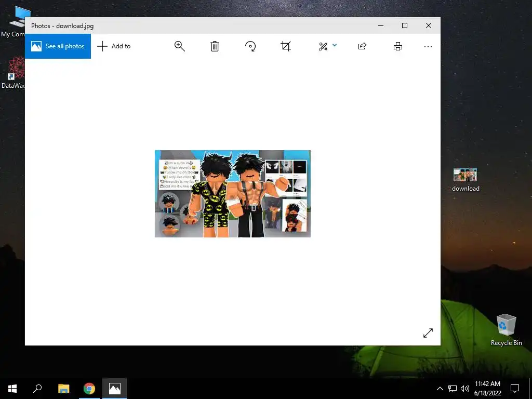Open the See more ellipsis menu
This screenshot has height=399, width=532.
(428, 46)
